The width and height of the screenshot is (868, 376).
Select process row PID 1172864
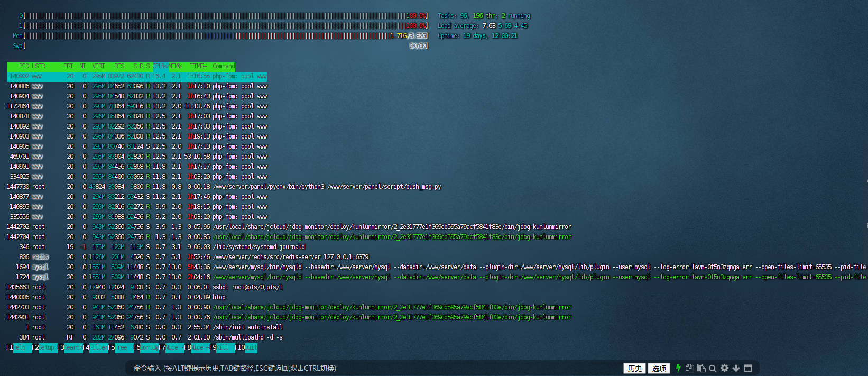137,106
